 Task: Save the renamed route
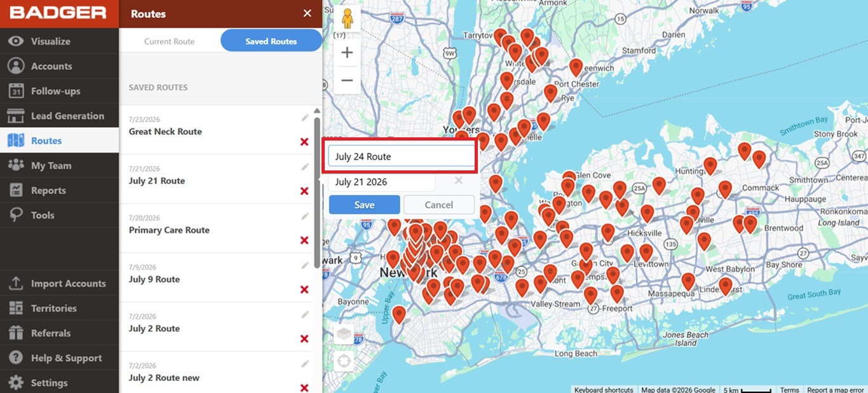click(364, 205)
